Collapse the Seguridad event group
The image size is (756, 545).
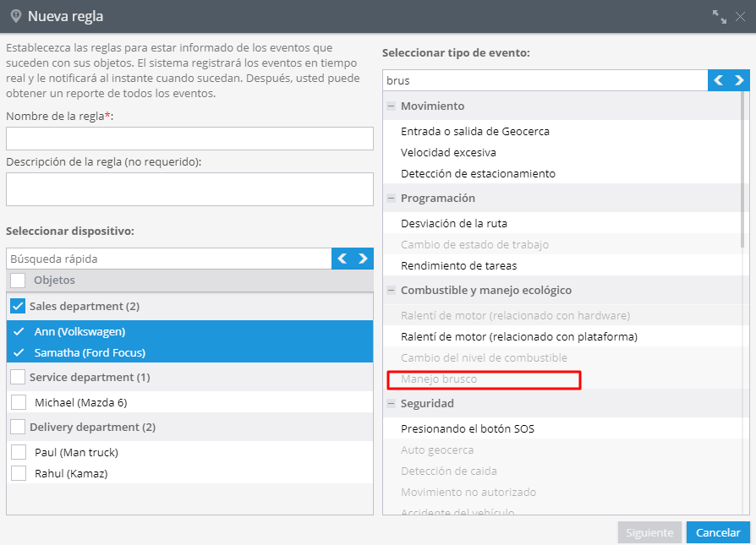tap(391, 403)
